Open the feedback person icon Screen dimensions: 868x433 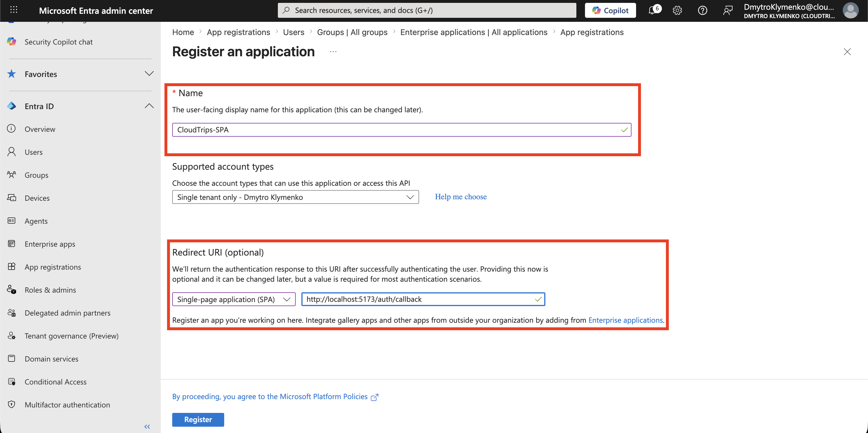727,10
